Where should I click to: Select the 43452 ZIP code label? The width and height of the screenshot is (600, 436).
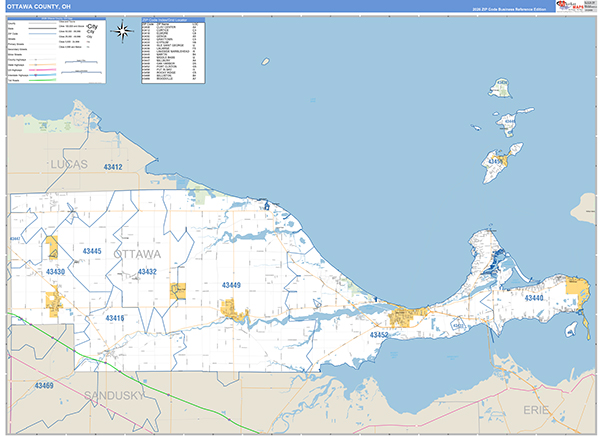tap(380, 335)
